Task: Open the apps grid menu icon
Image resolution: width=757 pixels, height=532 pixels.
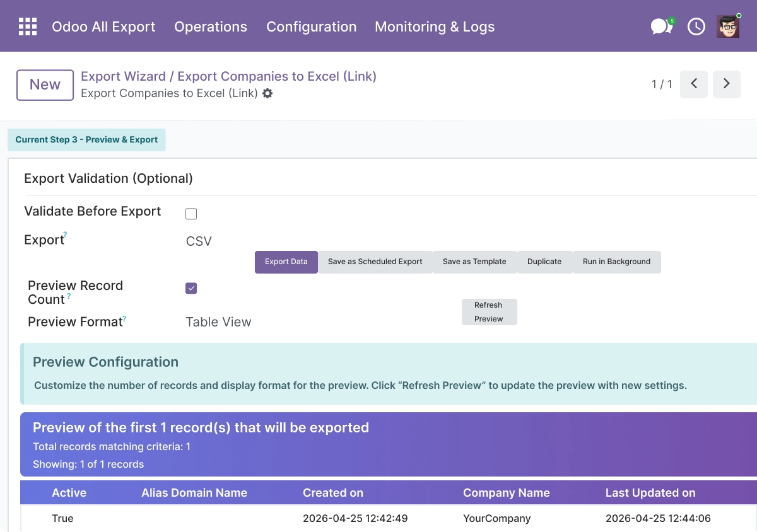Action: tap(28, 26)
